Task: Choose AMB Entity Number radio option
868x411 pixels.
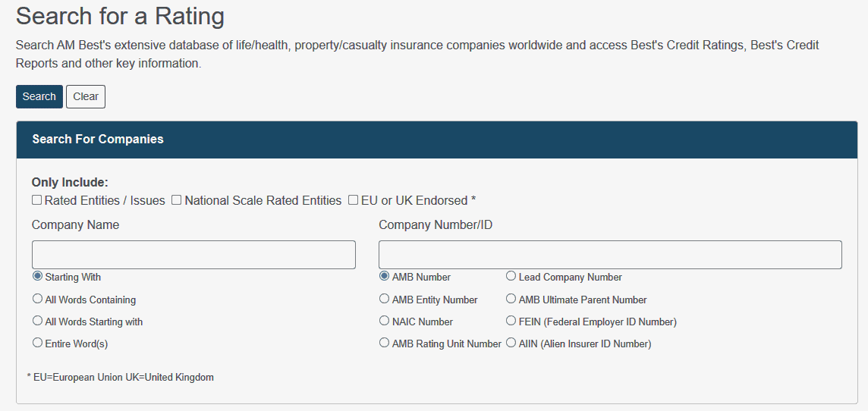Action: [385, 300]
